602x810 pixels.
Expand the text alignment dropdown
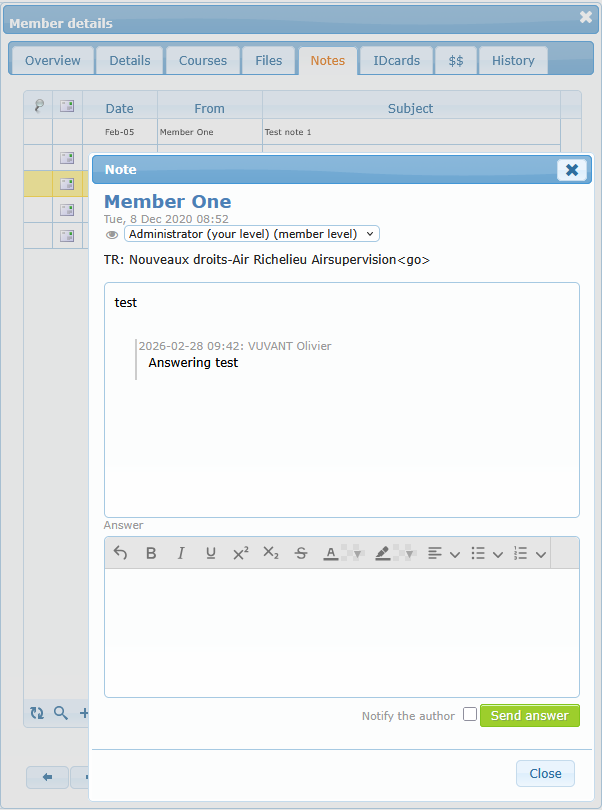click(455, 554)
